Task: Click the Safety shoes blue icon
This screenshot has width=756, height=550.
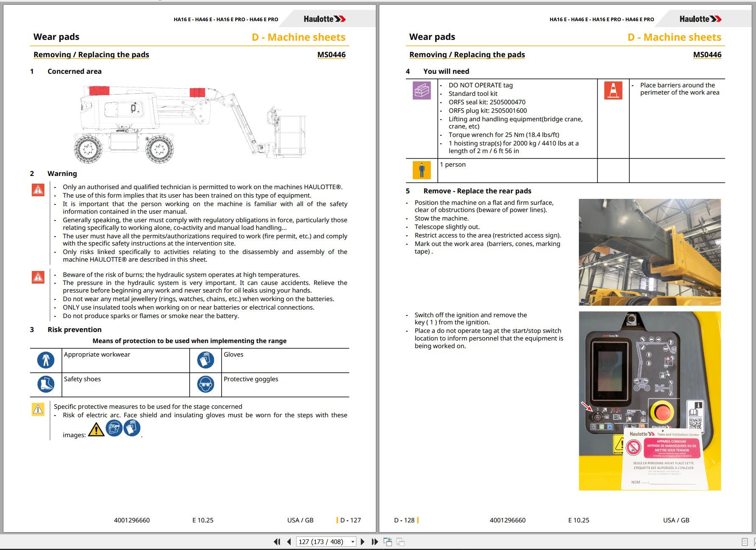Action: 46,384
